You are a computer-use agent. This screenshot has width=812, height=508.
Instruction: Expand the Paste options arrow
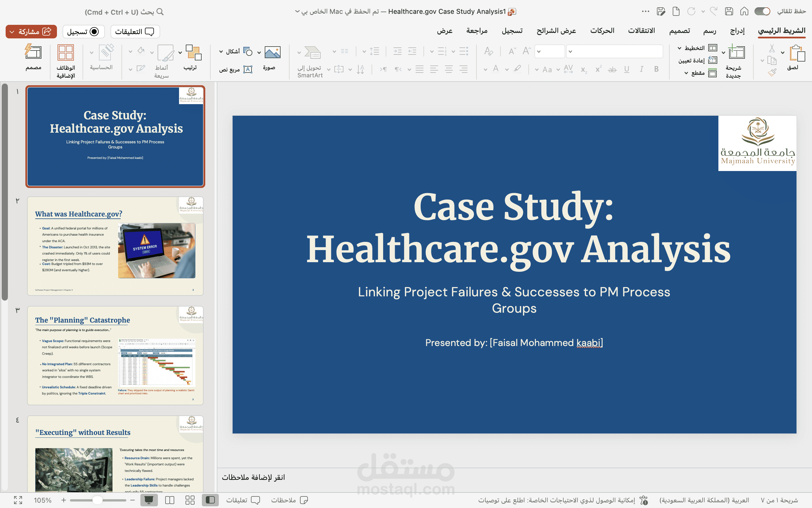[x=782, y=53]
